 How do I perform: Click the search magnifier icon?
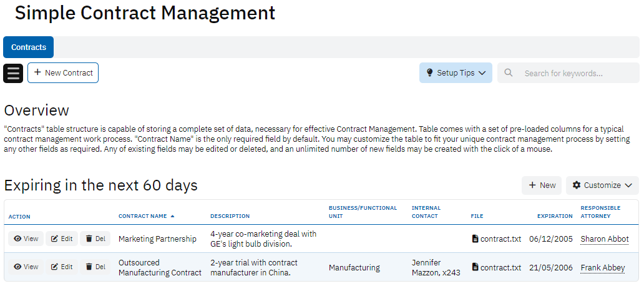tap(509, 73)
